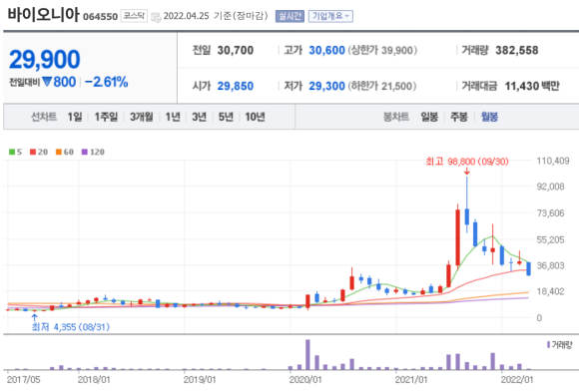Image resolution: width=579 pixels, height=392 pixels.
Task: Click the 55,205 y-axis label
Action: [550, 240]
